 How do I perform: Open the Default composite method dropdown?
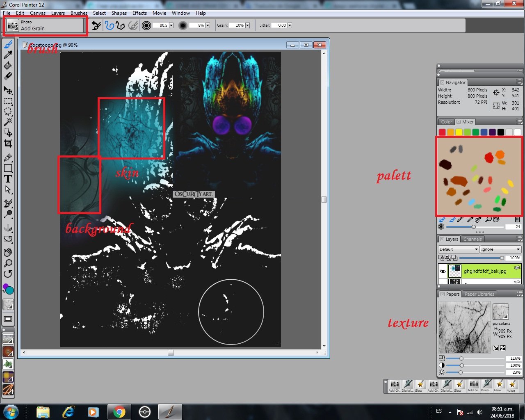(x=459, y=249)
